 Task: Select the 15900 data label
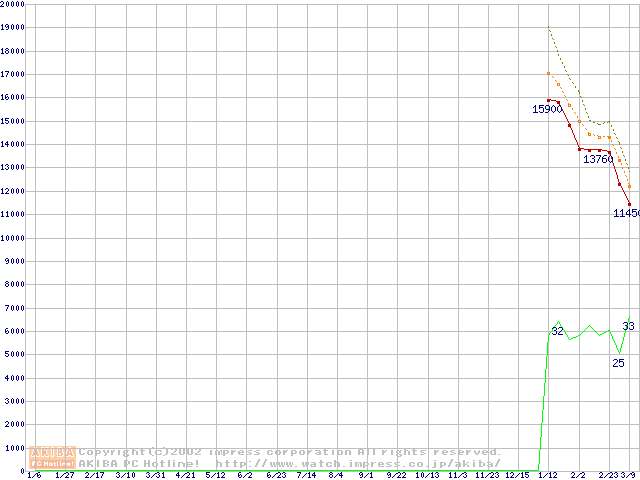point(546,109)
